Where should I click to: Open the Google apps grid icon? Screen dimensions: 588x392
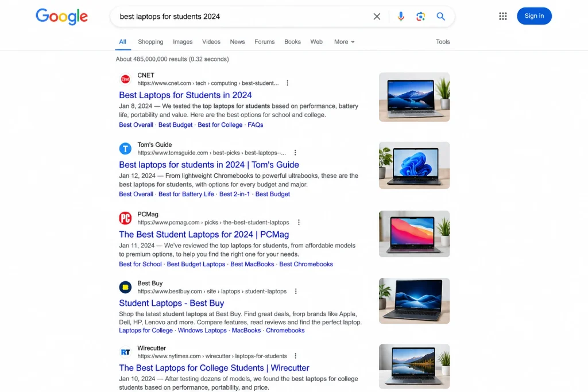pyautogui.click(x=503, y=16)
